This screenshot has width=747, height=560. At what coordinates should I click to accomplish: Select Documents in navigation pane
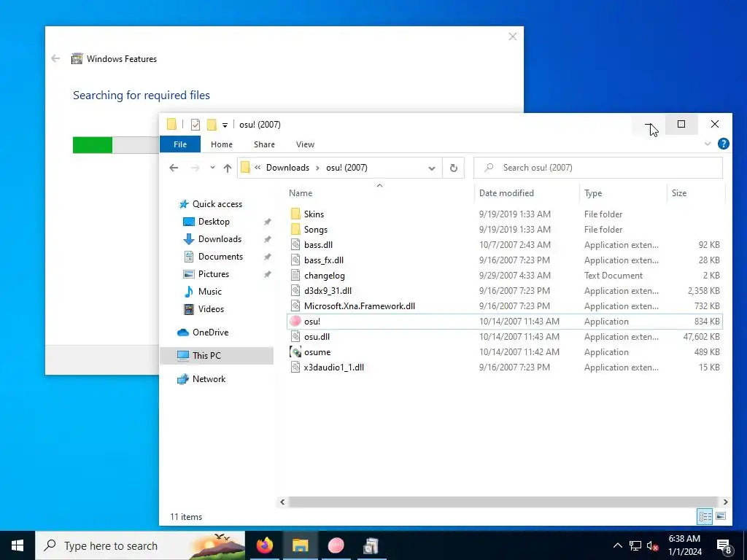[x=220, y=257]
